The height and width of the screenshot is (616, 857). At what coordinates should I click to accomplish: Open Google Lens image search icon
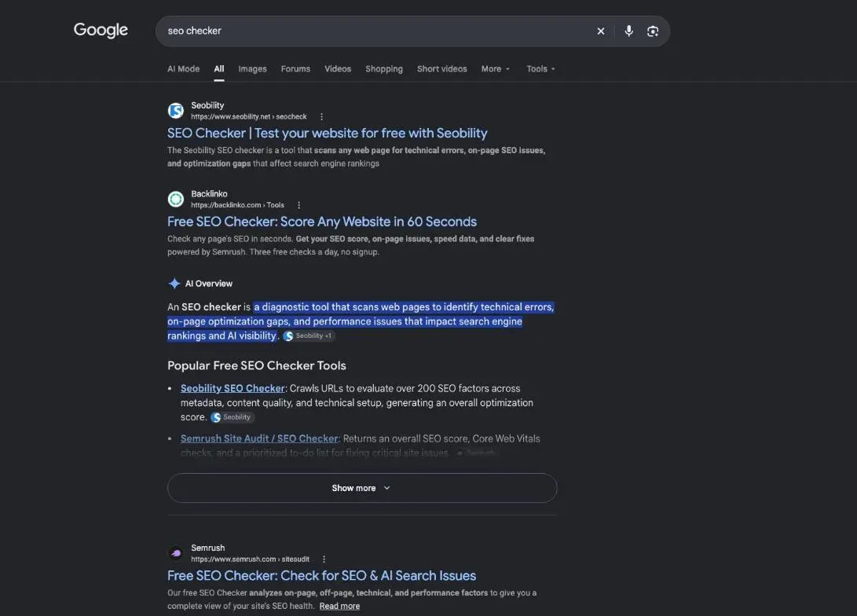[653, 31]
